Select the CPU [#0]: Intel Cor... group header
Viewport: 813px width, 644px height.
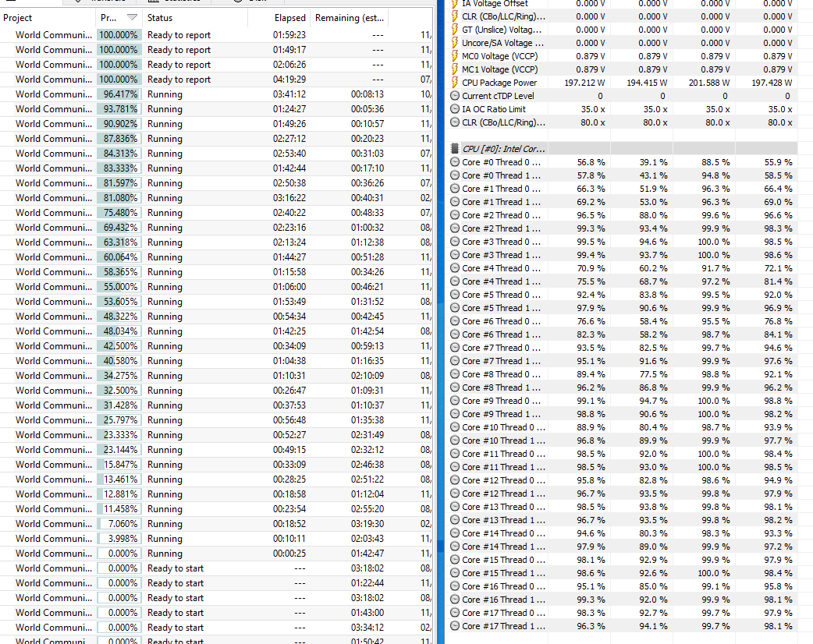point(503,149)
